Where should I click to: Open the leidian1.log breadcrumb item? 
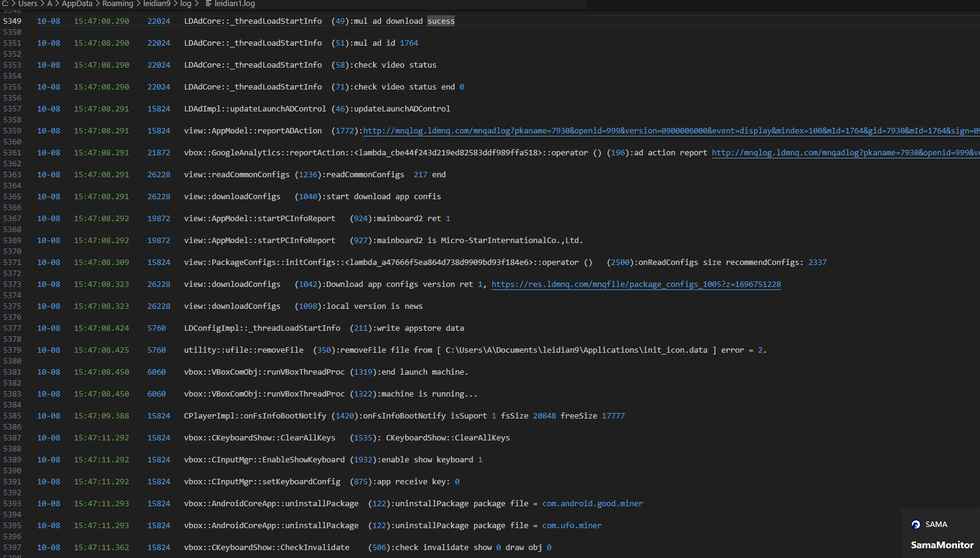pyautogui.click(x=235, y=4)
